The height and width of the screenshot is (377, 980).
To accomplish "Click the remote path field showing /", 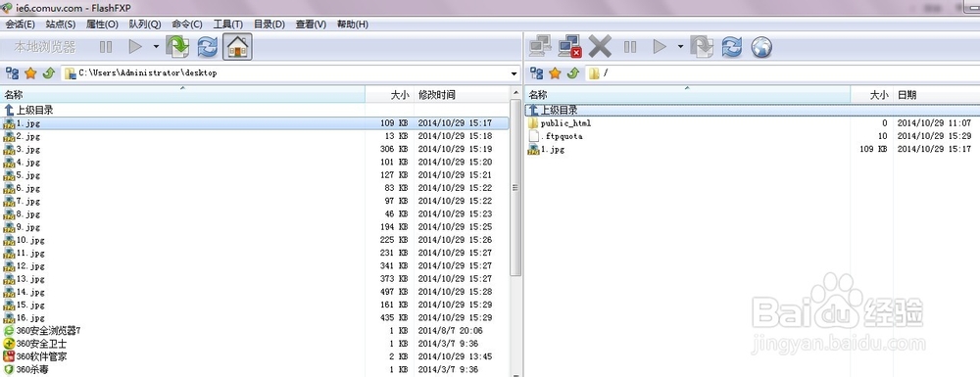I will pyautogui.click(x=782, y=73).
